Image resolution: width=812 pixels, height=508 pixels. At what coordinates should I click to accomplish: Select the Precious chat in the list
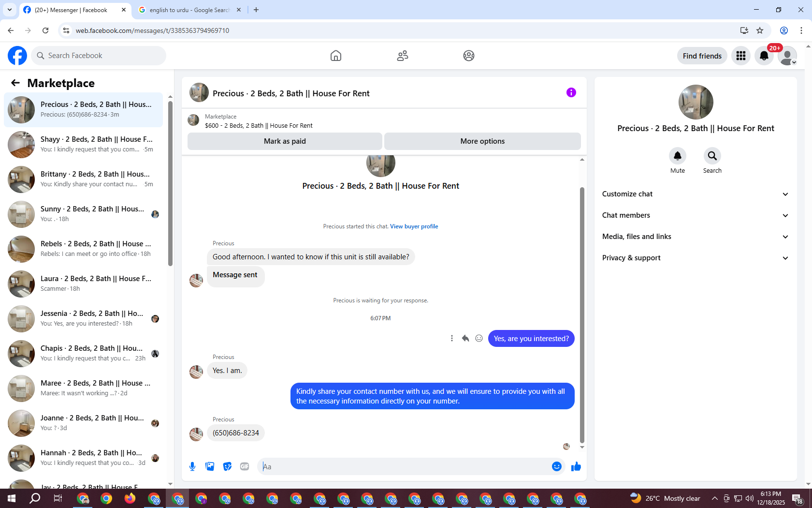pos(83,110)
